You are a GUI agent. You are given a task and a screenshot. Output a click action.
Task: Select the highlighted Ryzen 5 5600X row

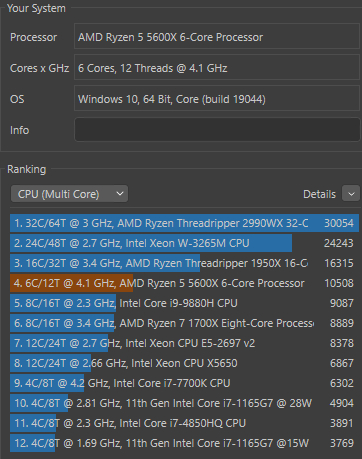(184, 283)
